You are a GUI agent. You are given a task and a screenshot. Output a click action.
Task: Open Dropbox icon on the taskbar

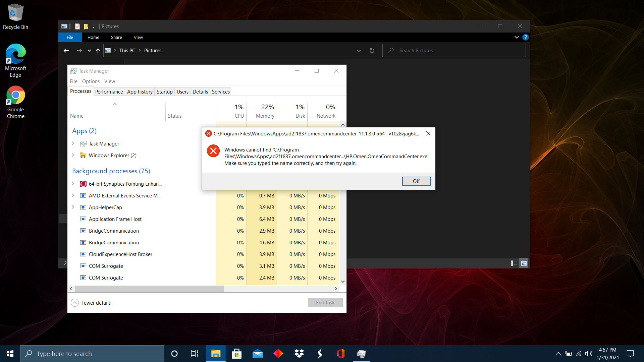[x=299, y=354]
